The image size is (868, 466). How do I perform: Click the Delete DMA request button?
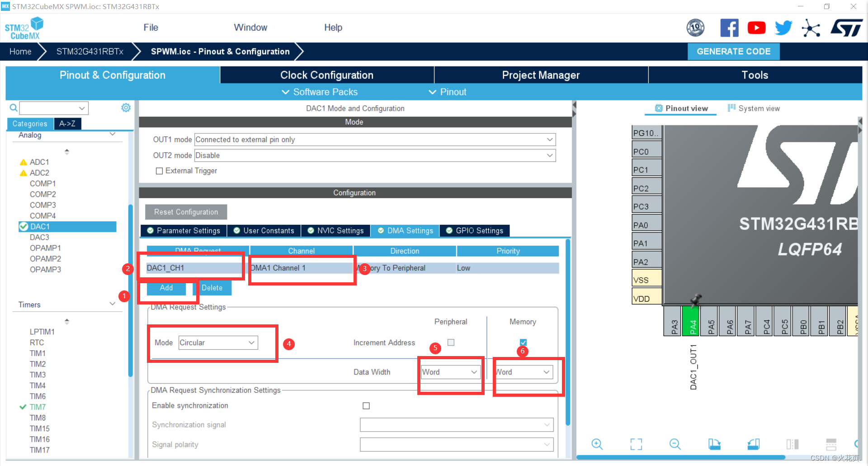(212, 288)
